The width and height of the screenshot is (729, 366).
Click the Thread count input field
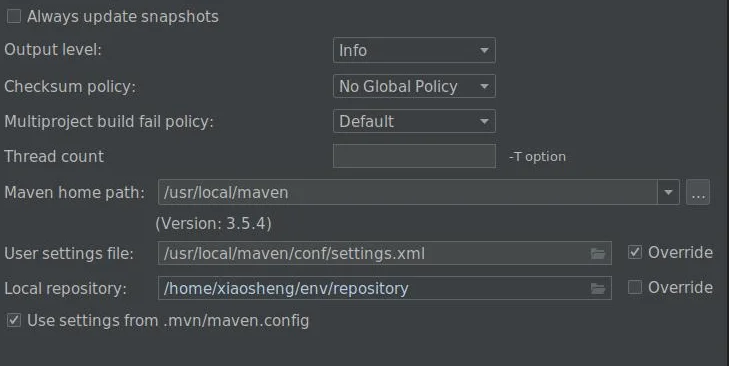pos(414,156)
